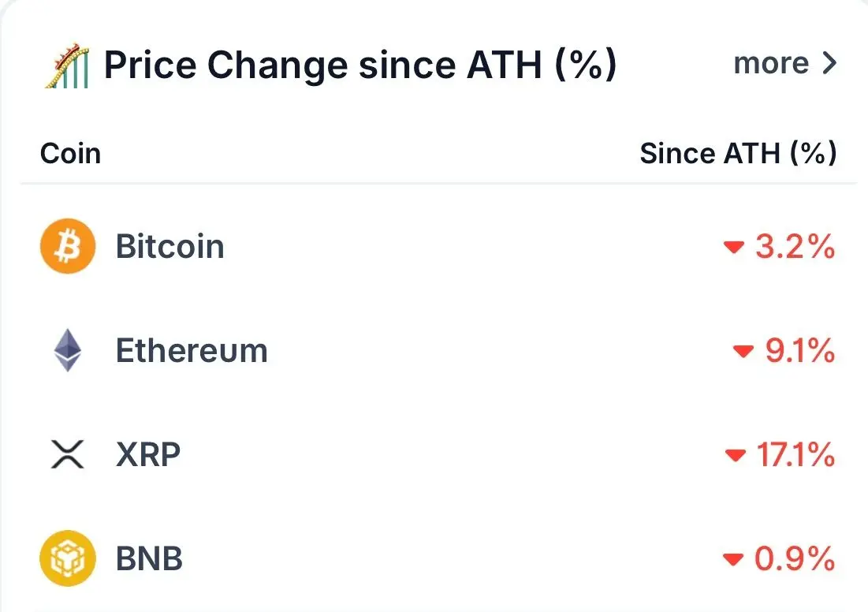Click the Price Change since ATH title
The width and height of the screenshot is (868, 612).
(x=359, y=65)
